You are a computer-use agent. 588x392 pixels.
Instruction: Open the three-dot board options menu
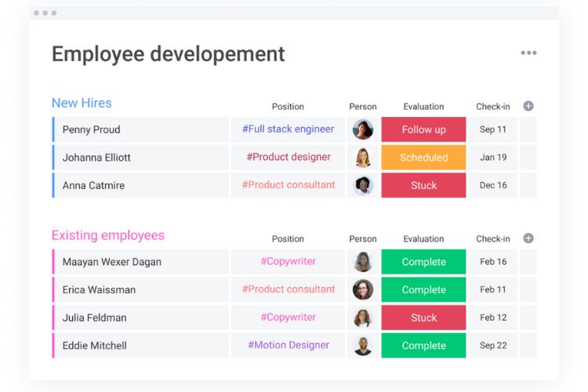coord(528,53)
